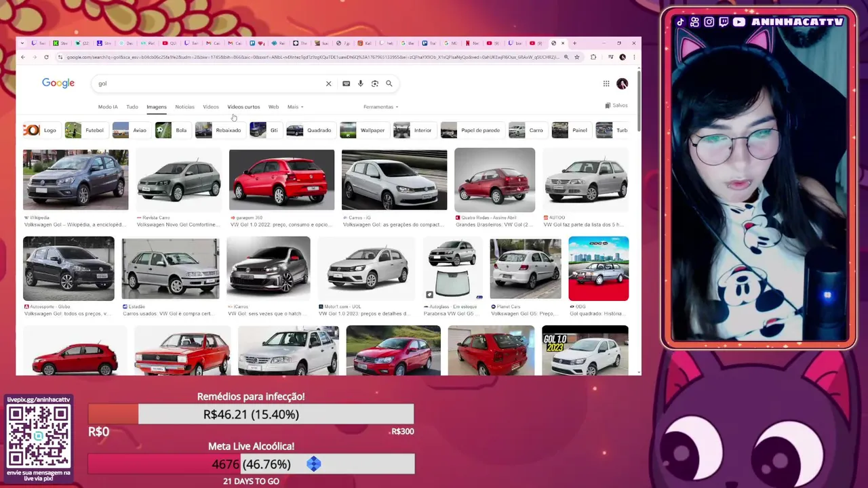Filter images by the Papel de parede chip
Image resolution: width=868 pixels, height=488 pixels.
(x=471, y=130)
